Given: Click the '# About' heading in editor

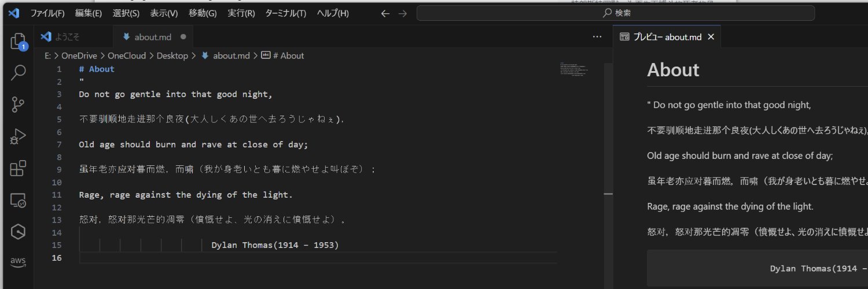Looking at the screenshot, I should point(97,69).
